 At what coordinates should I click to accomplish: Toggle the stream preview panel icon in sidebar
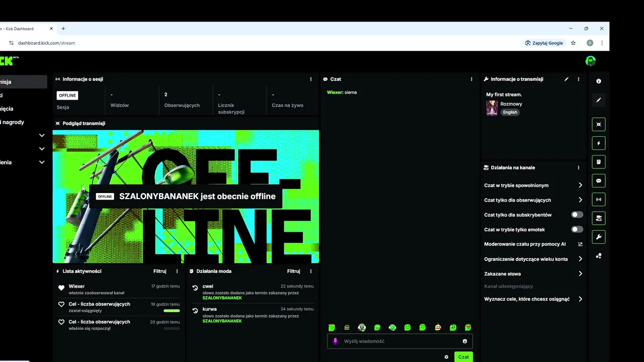599,124
